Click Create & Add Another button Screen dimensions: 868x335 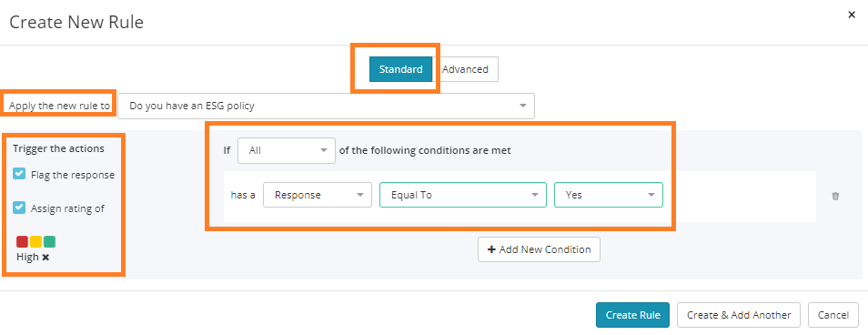(x=739, y=315)
